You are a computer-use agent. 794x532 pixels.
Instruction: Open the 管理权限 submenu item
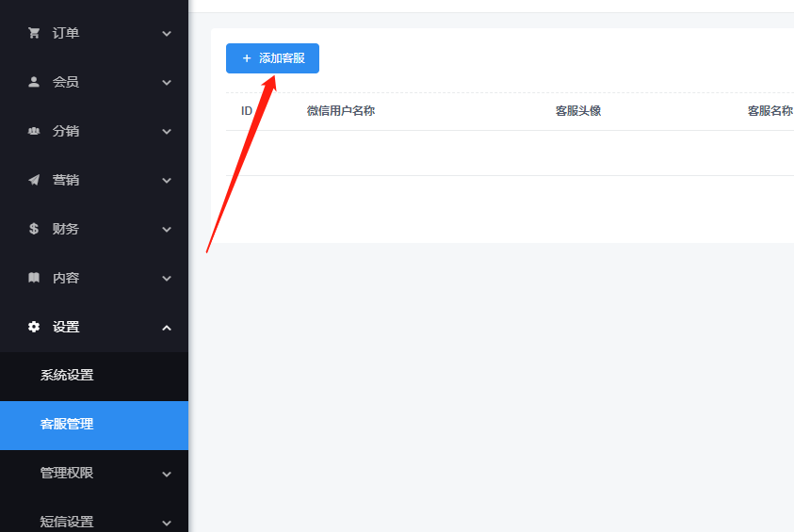[94, 474]
